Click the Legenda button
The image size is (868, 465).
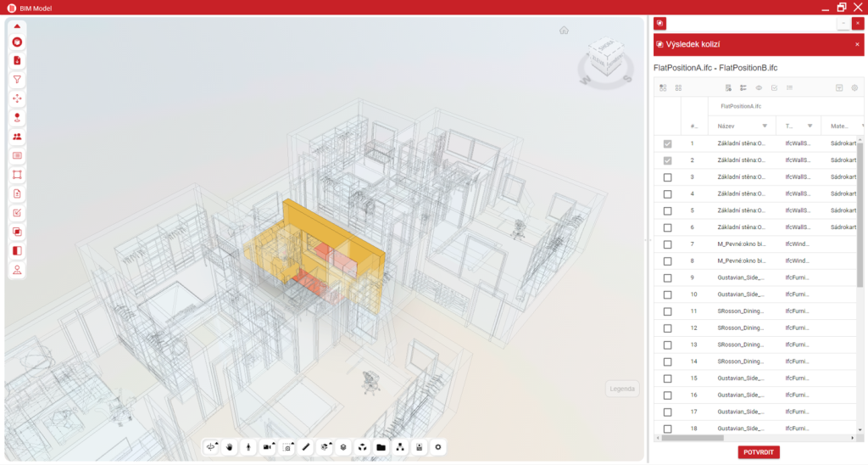click(x=622, y=389)
